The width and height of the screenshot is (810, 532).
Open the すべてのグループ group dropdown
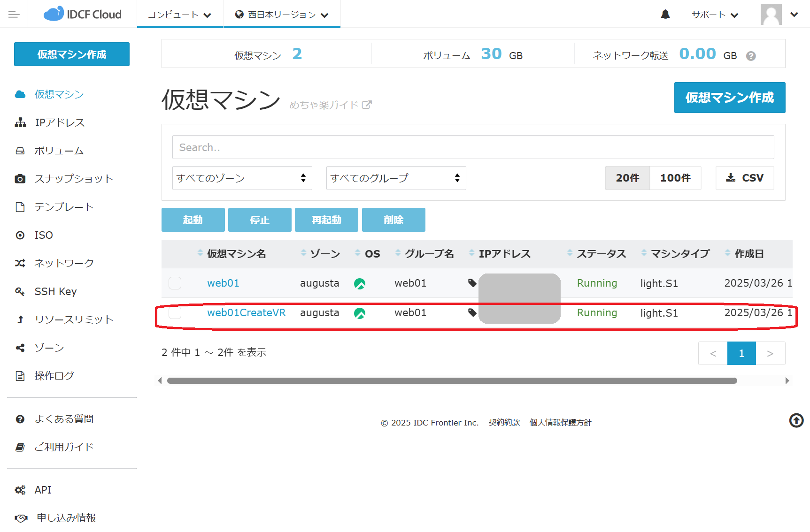[396, 178]
